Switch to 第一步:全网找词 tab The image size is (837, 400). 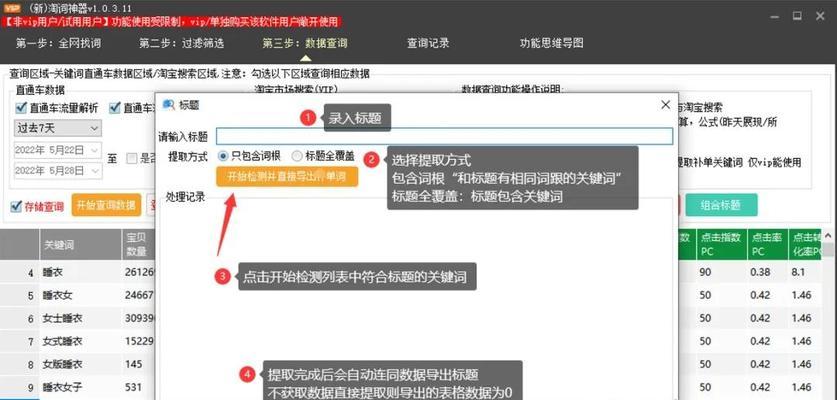tap(58, 43)
